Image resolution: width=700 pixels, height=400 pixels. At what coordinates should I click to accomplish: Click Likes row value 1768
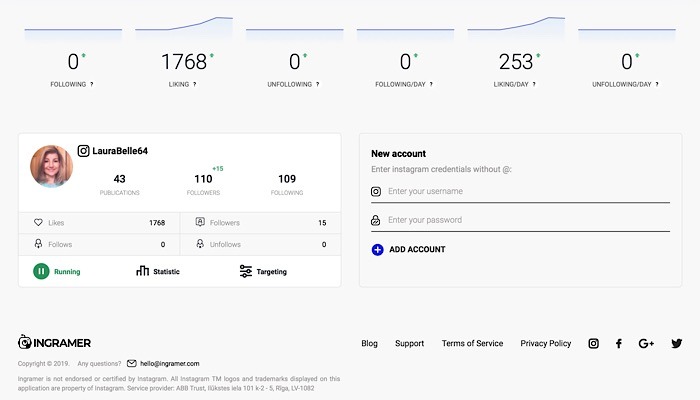click(x=157, y=223)
